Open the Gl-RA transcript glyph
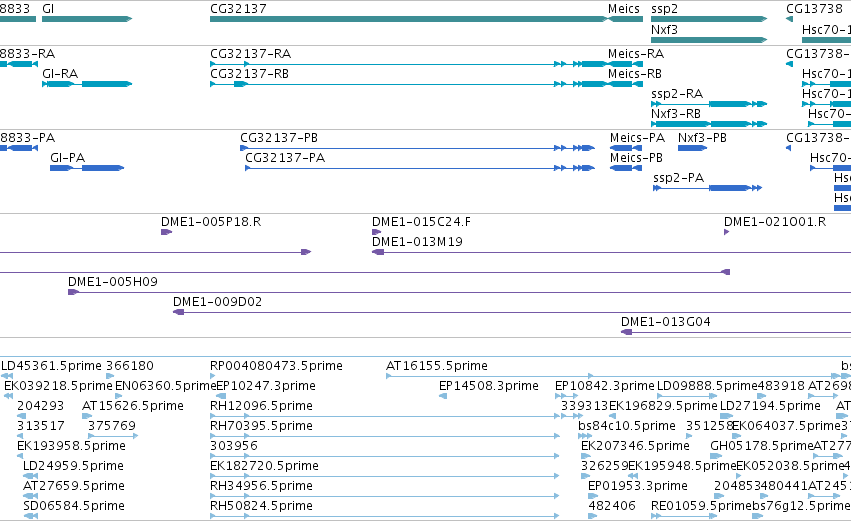851x521 pixels. (87, 84)
